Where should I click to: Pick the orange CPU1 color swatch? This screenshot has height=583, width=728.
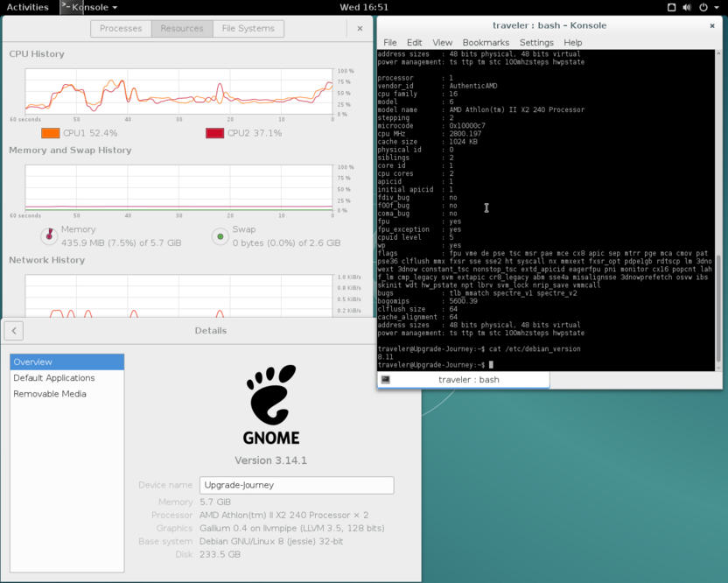pyautogui.click(x=50, y=133)
